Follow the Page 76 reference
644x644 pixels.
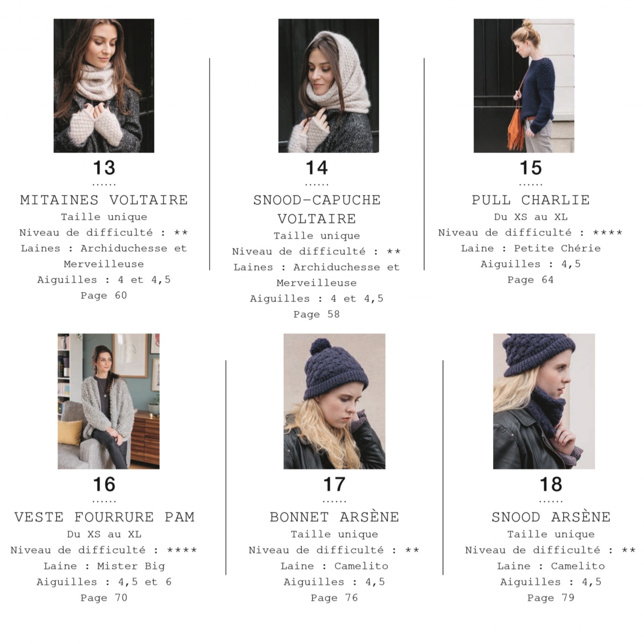coord(334,598)
